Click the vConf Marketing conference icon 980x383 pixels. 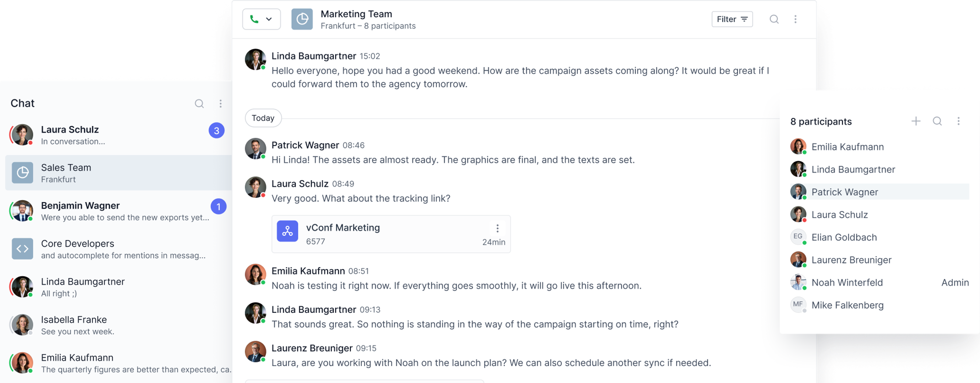point(287,231)
